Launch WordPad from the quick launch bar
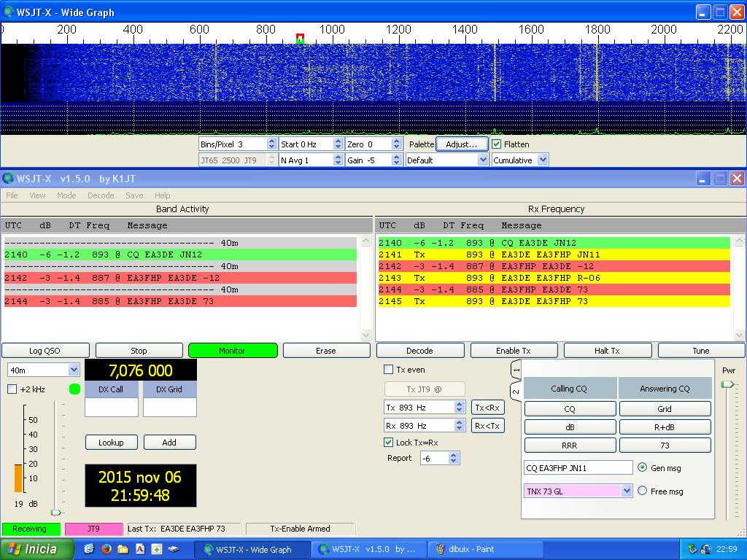 [x=140, y=549]
